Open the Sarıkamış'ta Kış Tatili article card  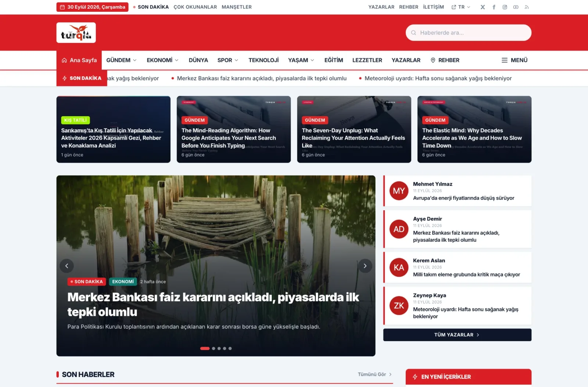[114, 129]
